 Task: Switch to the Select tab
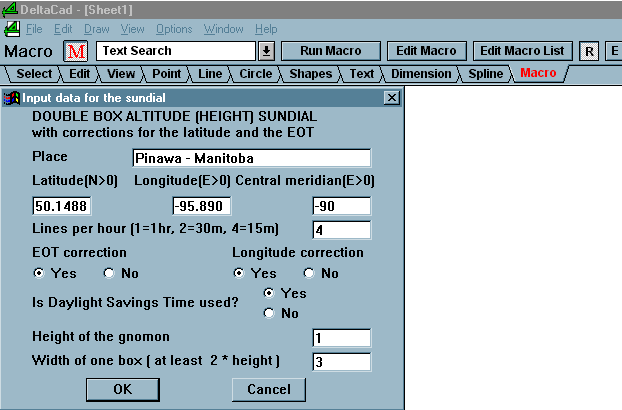point(34,74)
